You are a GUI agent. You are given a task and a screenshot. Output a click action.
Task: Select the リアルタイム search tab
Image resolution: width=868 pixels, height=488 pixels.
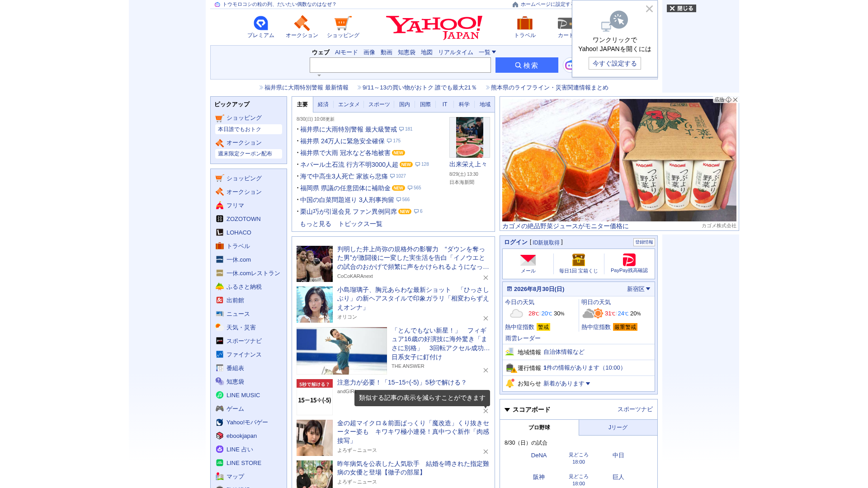(455, 52)
